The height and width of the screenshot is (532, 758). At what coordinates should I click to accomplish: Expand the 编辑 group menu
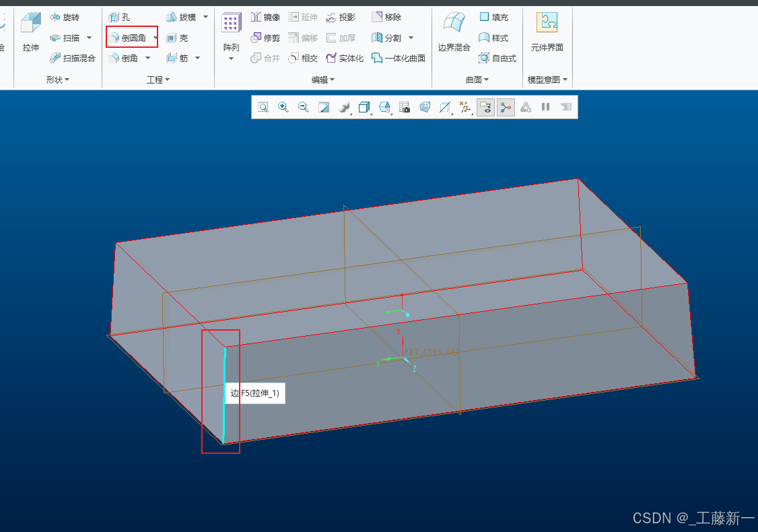pos(323,79)
